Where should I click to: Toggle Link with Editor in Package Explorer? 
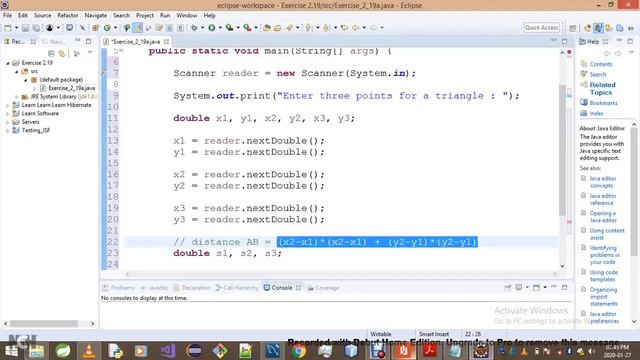(x=62, y=53)
